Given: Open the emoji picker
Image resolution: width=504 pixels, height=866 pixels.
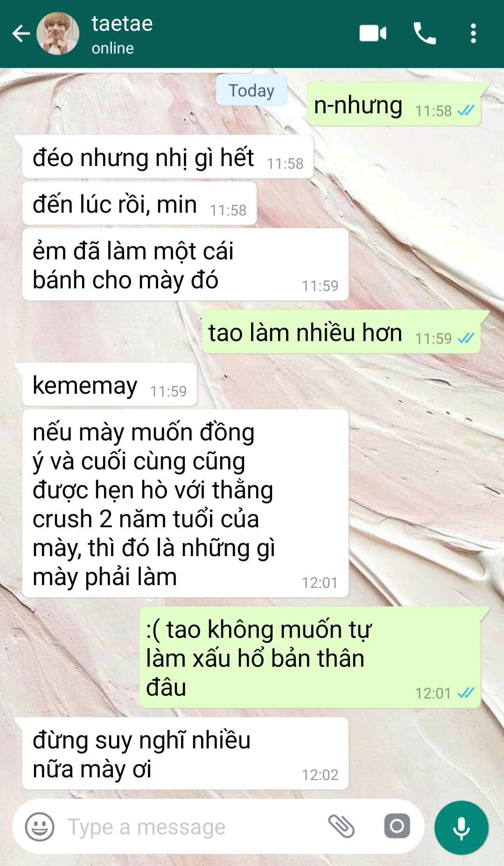Looking at the screenshot, I should point(40,827).
